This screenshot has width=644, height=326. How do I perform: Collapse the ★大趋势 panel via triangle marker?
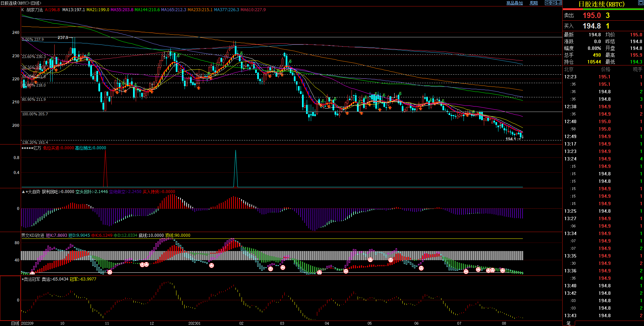pos(23,192)
